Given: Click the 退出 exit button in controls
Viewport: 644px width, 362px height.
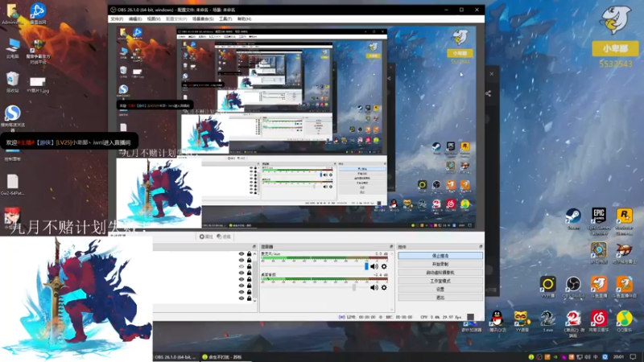Looking at the screenshot, I should (440, 298).
